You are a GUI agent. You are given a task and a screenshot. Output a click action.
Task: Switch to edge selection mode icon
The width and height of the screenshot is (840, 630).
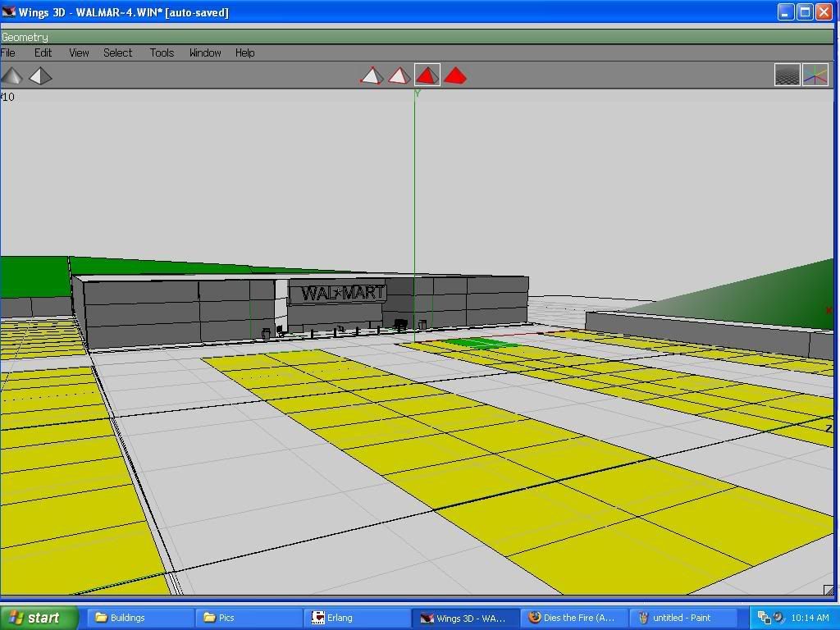coord(399,75)
